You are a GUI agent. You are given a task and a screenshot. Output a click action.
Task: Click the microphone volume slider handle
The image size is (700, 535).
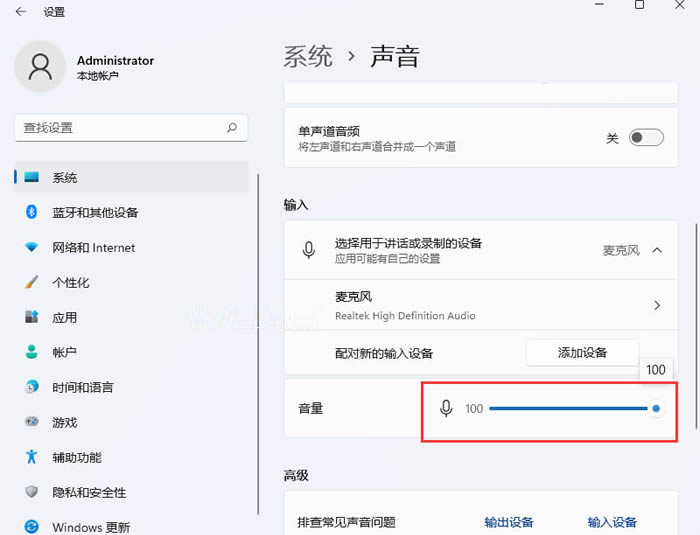click(656, 408)
